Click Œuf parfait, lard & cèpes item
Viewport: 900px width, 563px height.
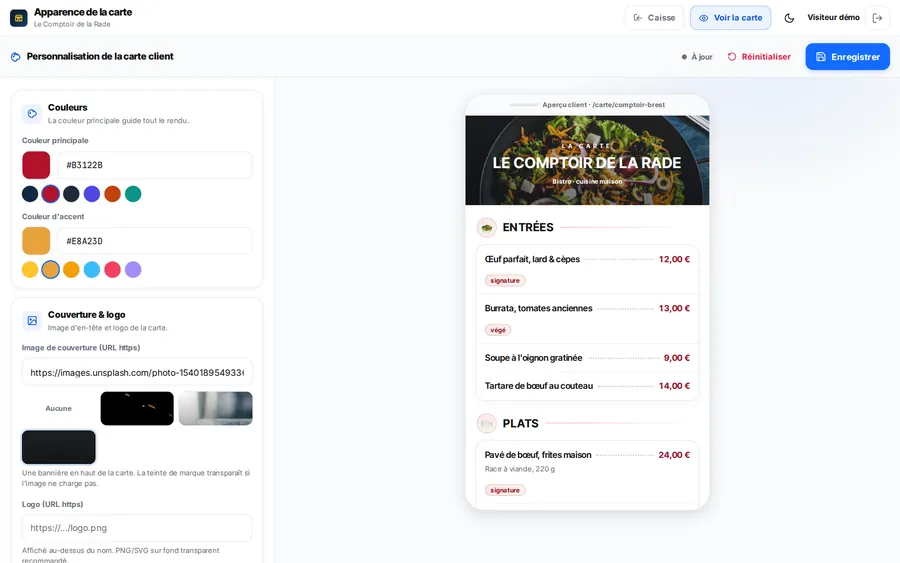[x=587, y=270]
